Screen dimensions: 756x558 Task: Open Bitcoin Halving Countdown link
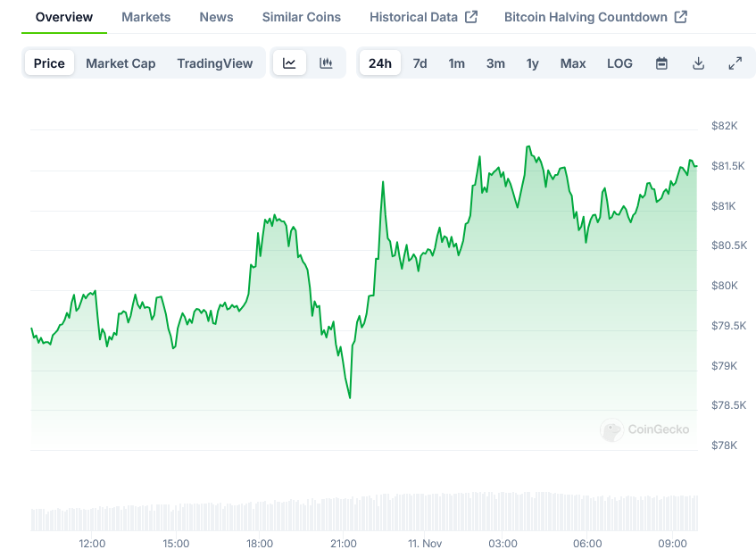point(595,17)
